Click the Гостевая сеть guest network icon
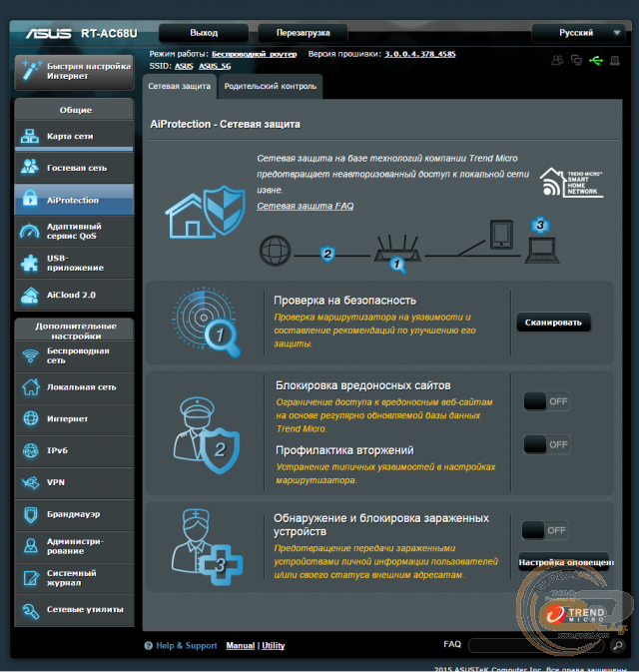The height and width of the screenshot is (672, 639). 30,168
